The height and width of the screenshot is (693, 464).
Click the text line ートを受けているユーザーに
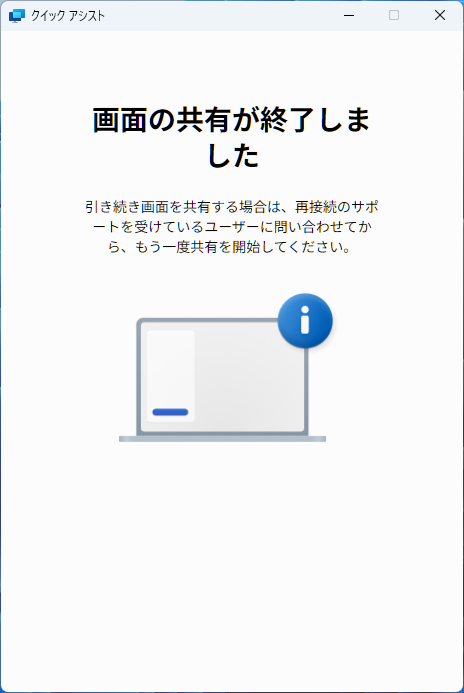[x=232, y=227]
